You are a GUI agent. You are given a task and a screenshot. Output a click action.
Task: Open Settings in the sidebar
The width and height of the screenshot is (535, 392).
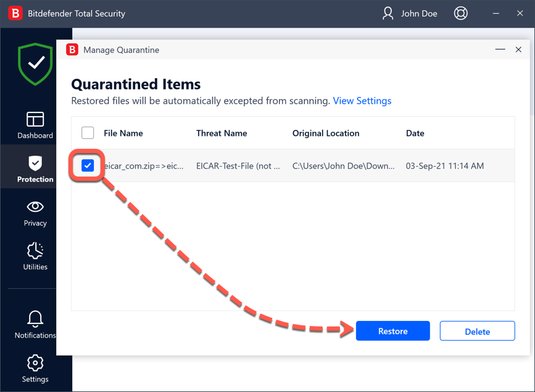(x=35, y=369)
